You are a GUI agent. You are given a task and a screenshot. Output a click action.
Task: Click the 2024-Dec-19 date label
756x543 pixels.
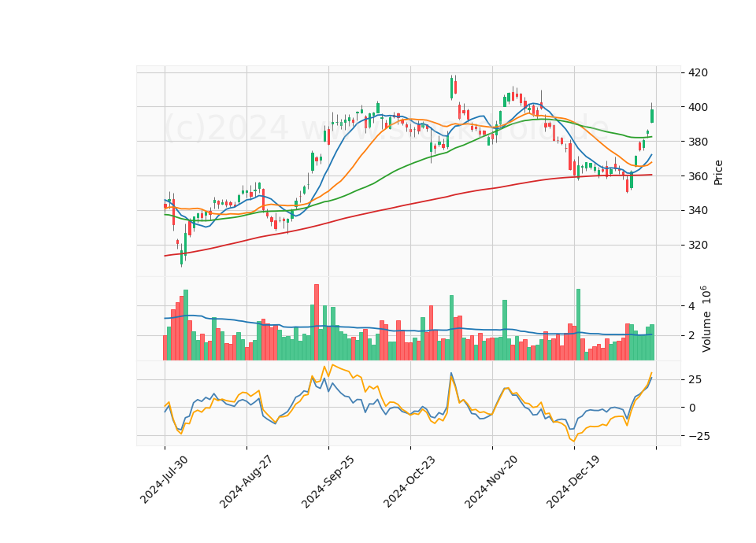pos(573,482)
